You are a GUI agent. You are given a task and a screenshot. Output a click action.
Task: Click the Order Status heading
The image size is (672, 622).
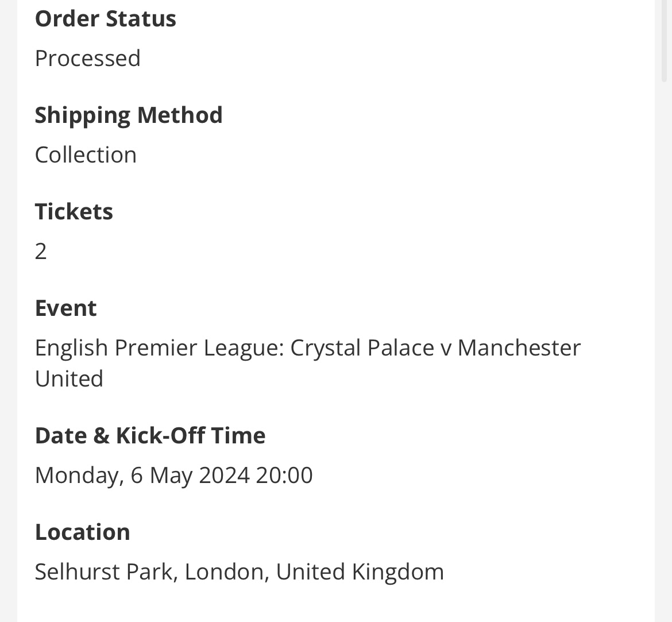[x=106, y=19]
